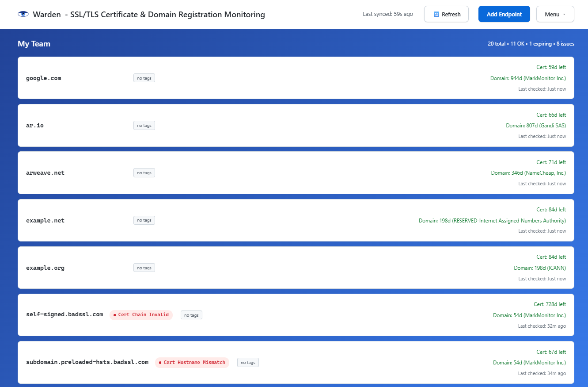Click the 'Cert Hostname Mismatch' status badge
The image size is (588, 387).
click(x=192, y=363)
